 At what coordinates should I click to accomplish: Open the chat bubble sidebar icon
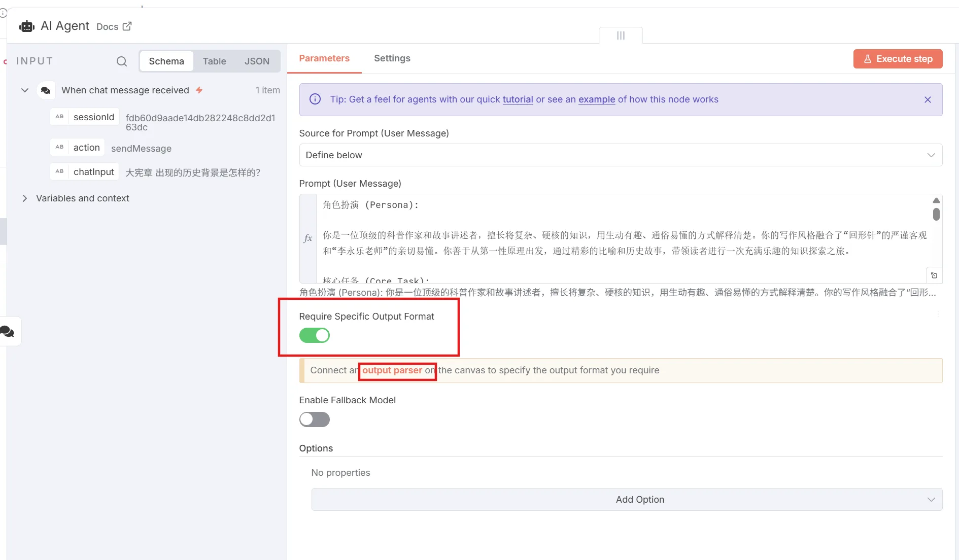(x=8, y=331)
